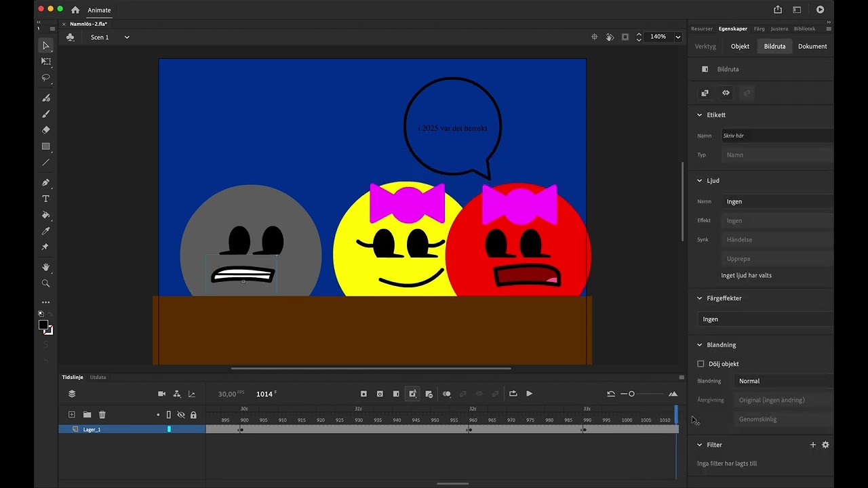
Task: Select the Line tool
Action: (46, 163)
